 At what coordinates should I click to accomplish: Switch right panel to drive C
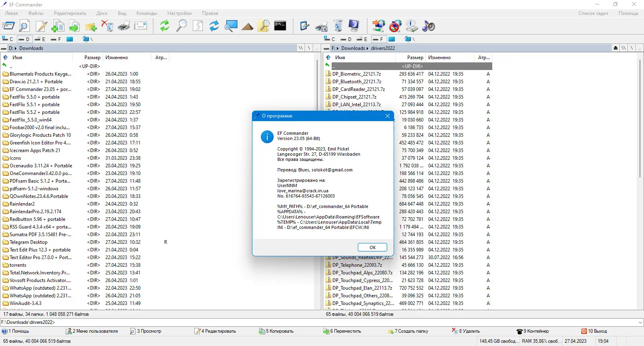click(330, 39)
